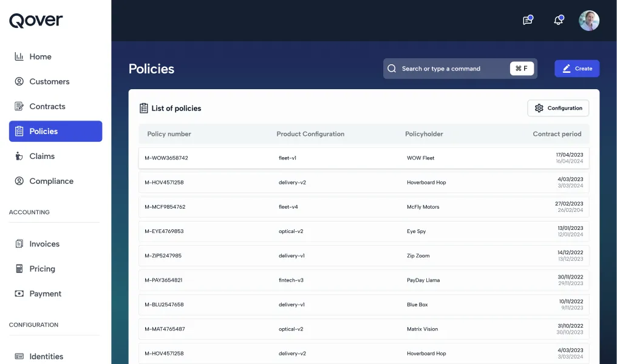617x364 pixels.
Task: Click the Claims icon in sidebar
Action: point(19,156)
